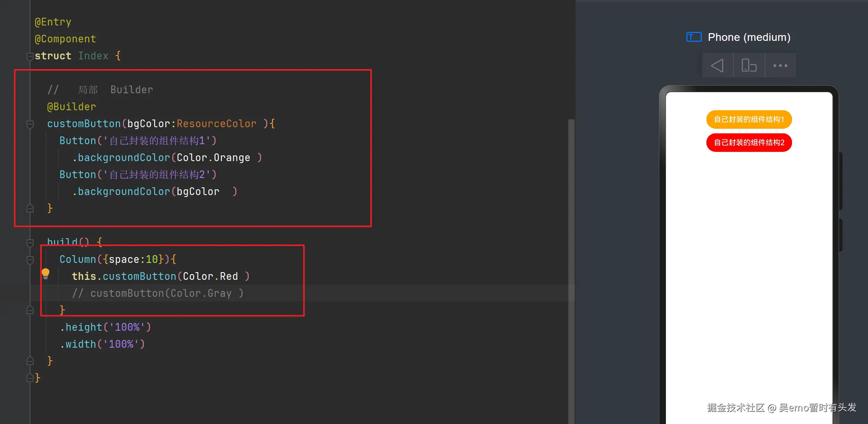868x424 pixels.
Task: Place cursor on Color.Red argument
Action: coord(210,276)
